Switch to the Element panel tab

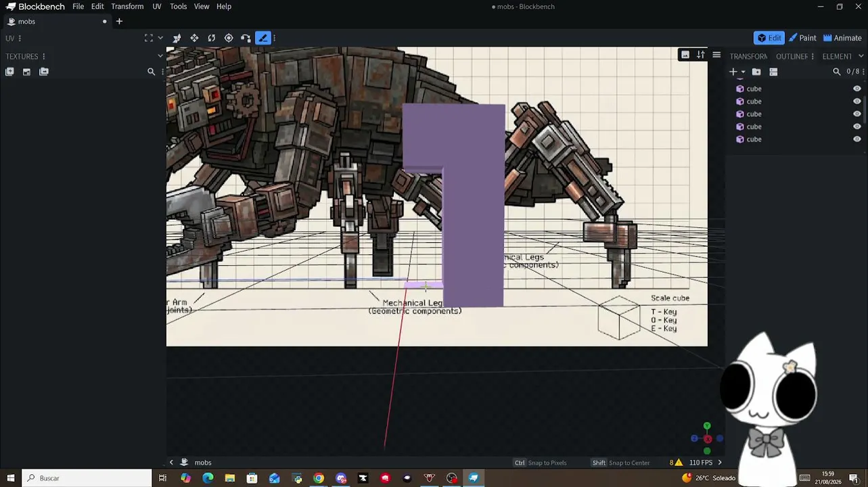click(837, 56)
